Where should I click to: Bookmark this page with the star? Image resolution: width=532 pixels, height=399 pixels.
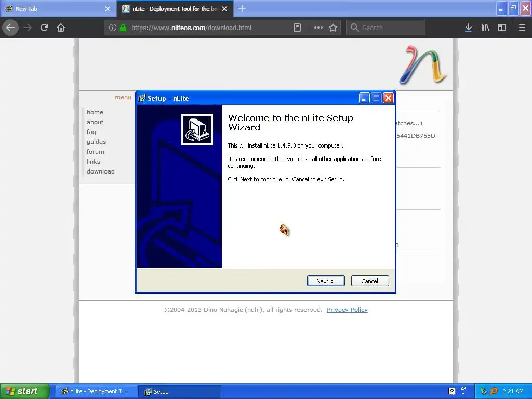tap(333, 28)
